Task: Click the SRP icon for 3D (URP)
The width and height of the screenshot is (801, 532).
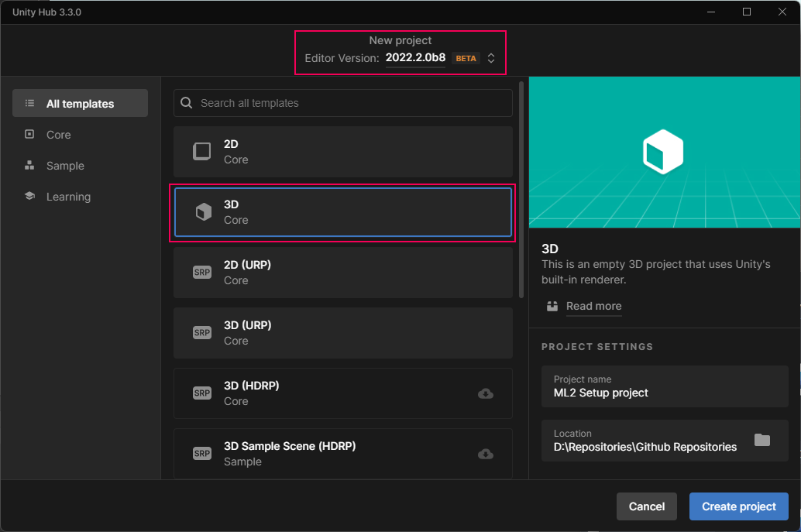Action: (202, 333)
